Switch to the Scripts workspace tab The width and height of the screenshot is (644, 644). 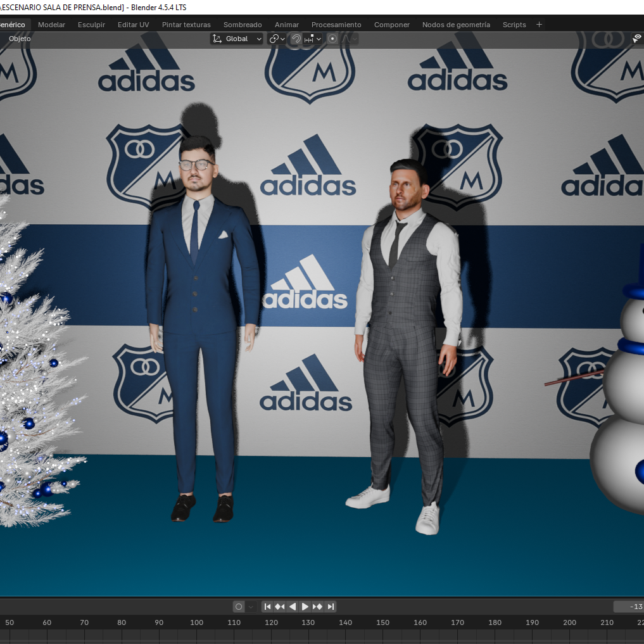click(x=514, y=25)
